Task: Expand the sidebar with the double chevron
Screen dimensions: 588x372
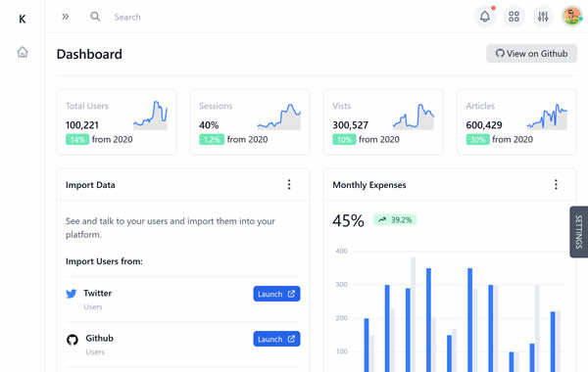Action: [66, 17]
